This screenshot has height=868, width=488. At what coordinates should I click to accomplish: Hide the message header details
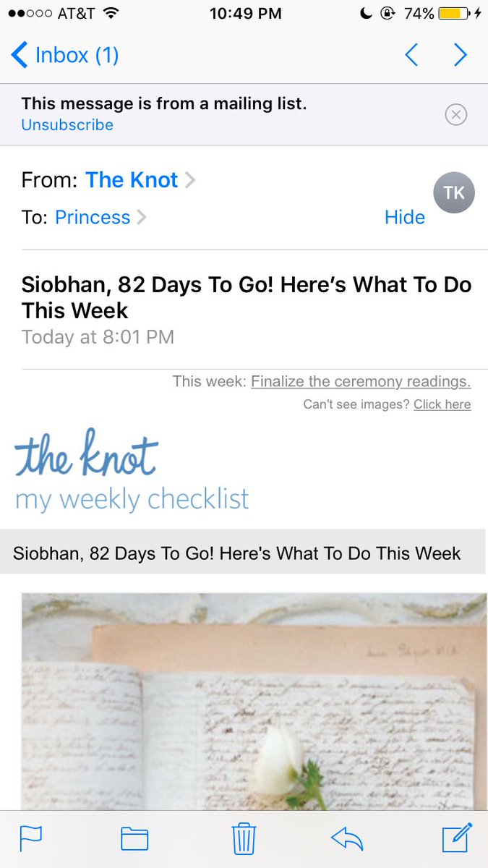tap(405, 218)
